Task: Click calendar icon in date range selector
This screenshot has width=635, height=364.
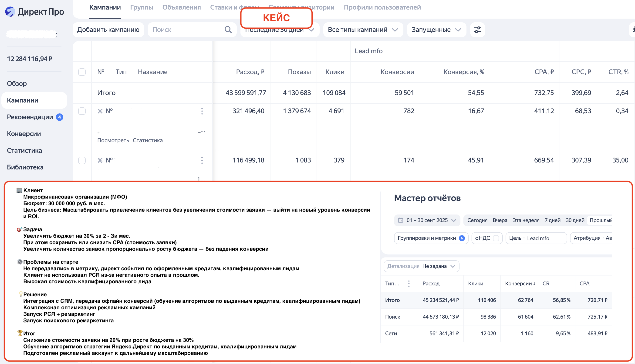Action: 400,220
